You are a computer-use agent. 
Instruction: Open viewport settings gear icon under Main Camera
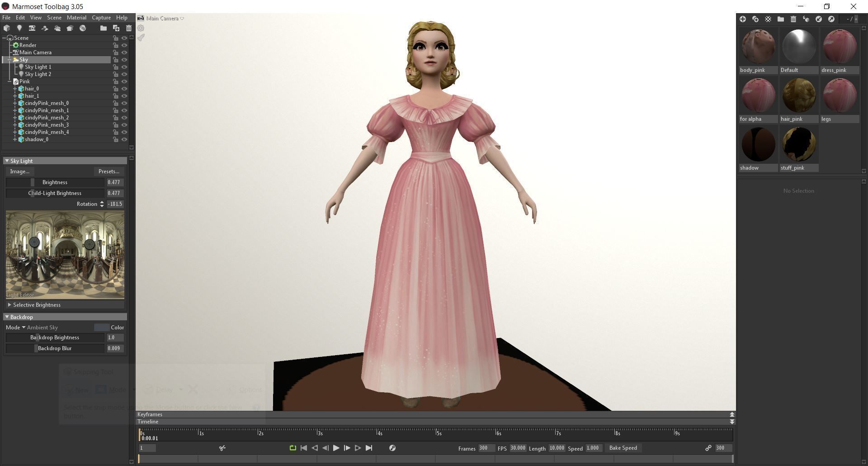[141, 28]
